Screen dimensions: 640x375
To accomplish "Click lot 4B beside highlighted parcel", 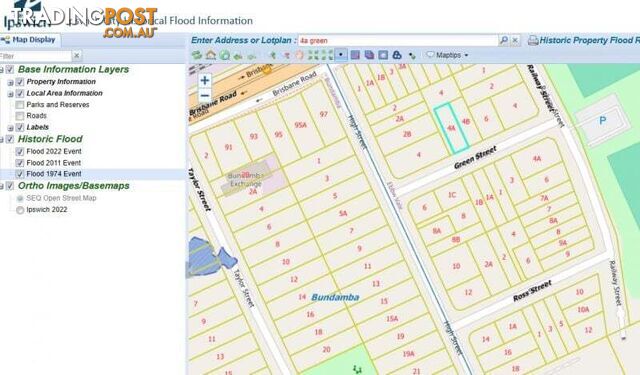I will 465,121.
